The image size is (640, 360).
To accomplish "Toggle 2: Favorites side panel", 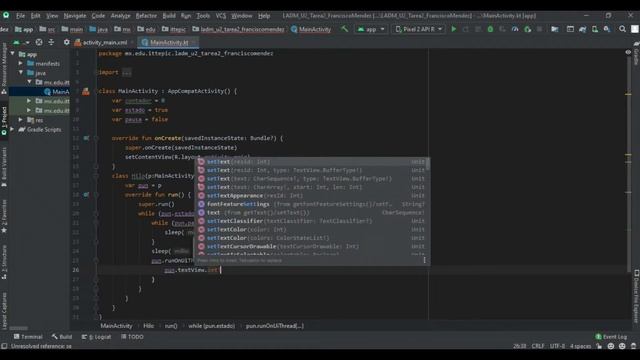I will pos(4,216).
